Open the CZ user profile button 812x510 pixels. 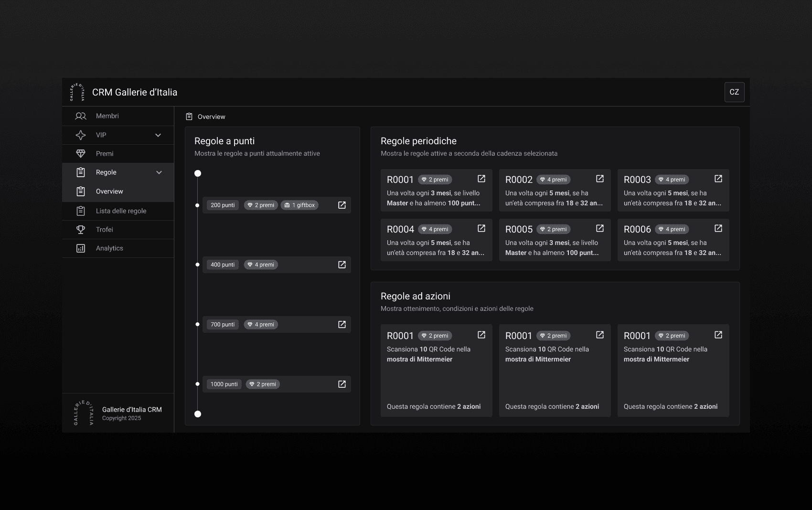pos(734,92)
